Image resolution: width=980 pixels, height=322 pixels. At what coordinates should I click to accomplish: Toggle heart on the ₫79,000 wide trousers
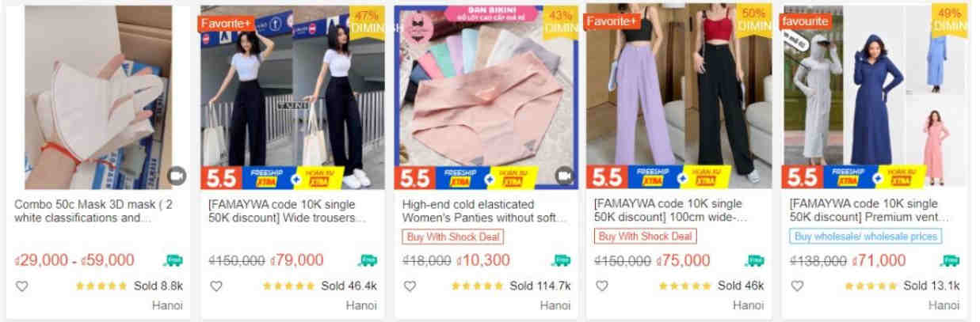pyautogui.click(x=215, y=286)
